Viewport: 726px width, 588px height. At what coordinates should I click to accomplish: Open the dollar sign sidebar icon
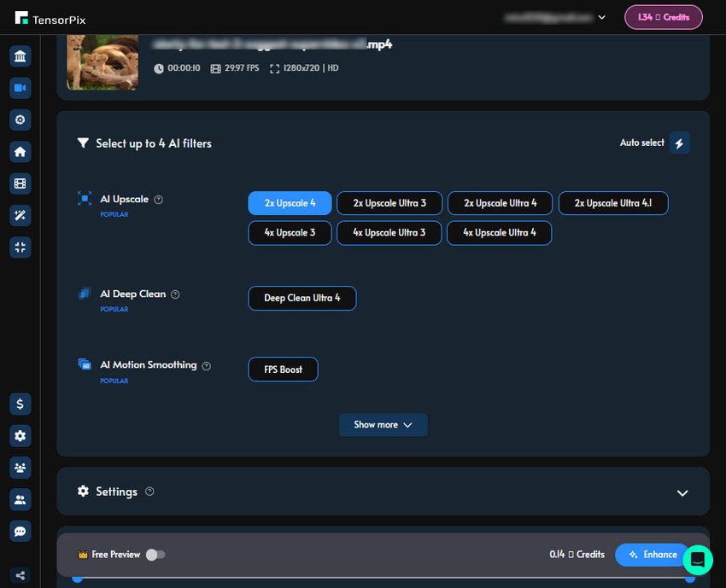[20, 404]
